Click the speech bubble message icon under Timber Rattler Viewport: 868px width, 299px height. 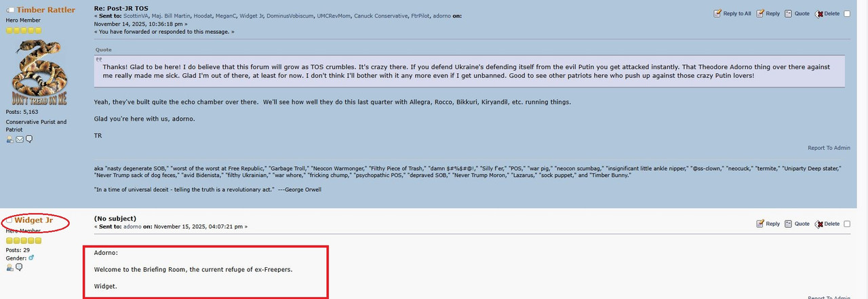click(29, 140)
